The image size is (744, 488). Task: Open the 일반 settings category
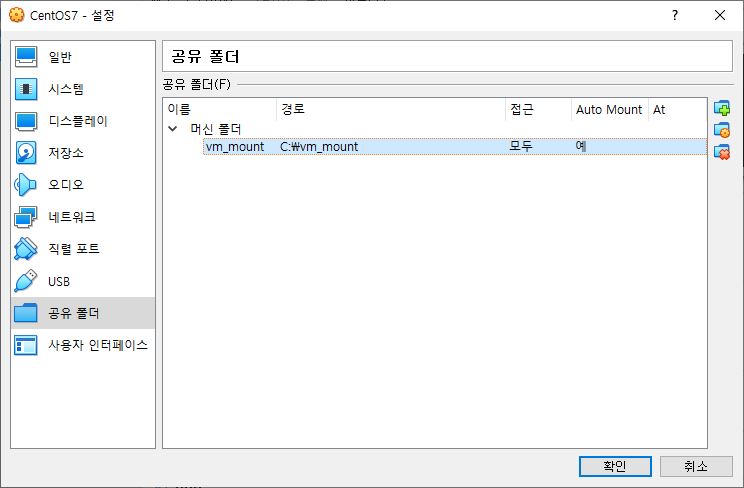(83, 57)
